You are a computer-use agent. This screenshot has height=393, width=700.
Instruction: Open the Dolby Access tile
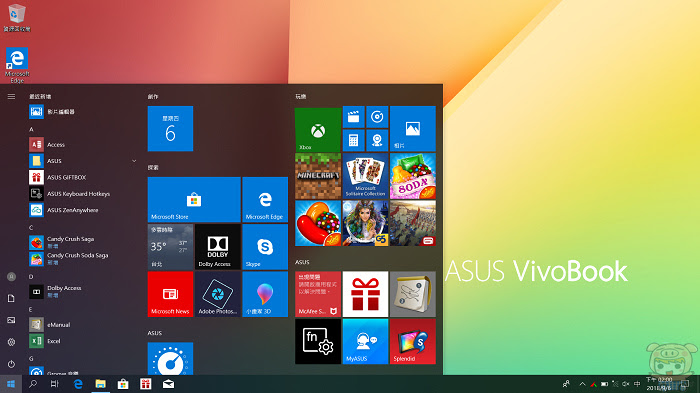click(218, 247)
